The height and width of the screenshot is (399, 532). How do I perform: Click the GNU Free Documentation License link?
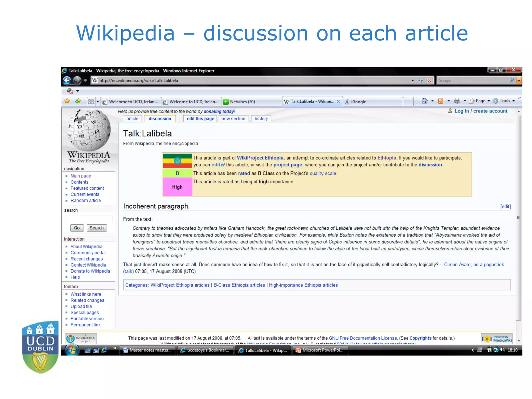pos(363,338)
